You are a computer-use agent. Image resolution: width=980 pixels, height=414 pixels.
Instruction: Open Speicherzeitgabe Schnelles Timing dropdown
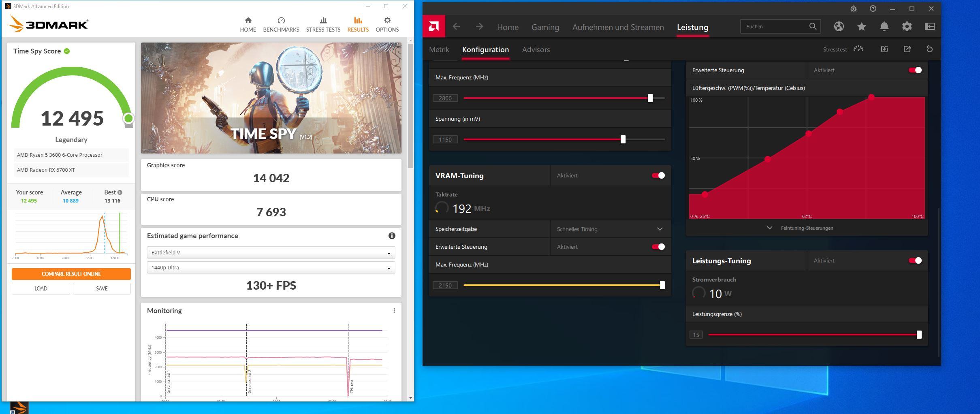click(x=610, y=229)
